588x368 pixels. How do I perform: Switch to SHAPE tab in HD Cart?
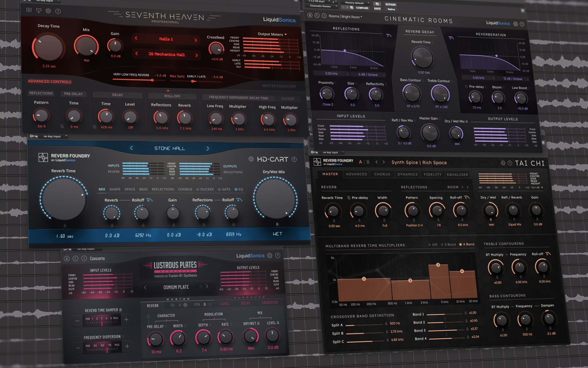point(115,189)
